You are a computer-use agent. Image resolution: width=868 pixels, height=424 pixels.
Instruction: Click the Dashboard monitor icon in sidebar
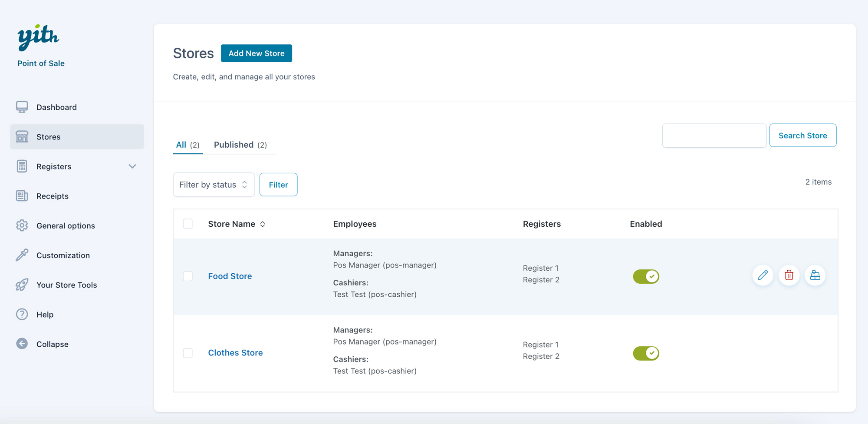coord(22,107)
